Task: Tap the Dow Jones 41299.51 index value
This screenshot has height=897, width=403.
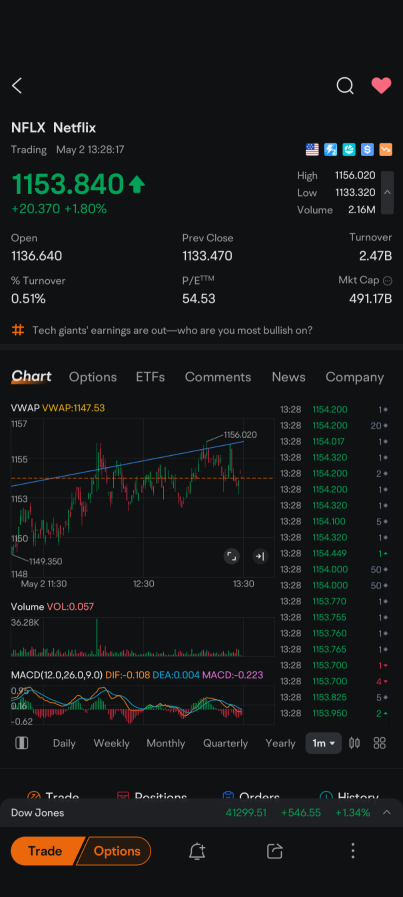Action: tap(246, 813)
